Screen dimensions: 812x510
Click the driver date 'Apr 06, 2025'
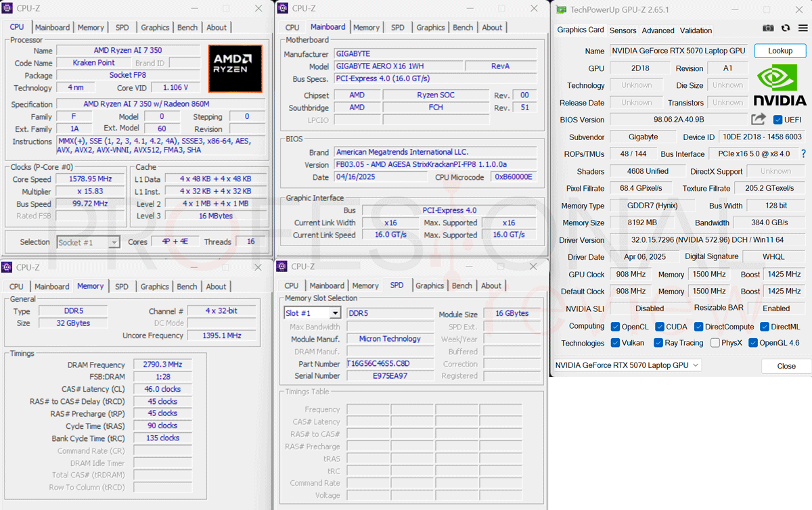[644, 257]
